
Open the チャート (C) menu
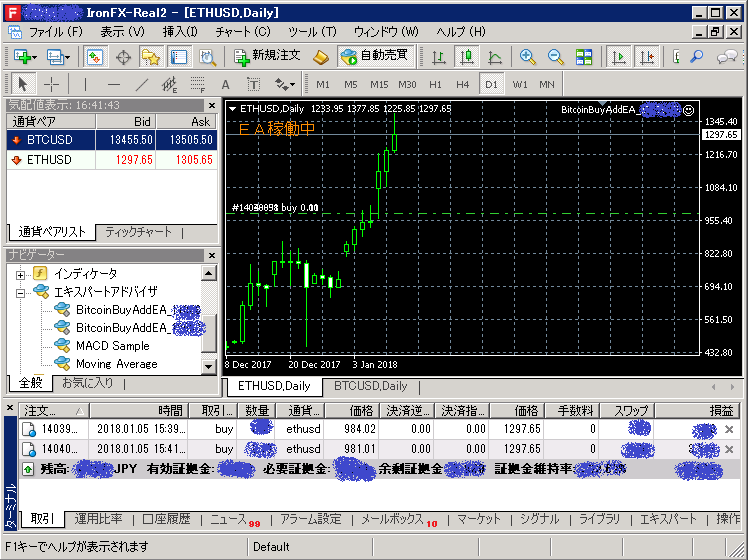click(243, 32)
